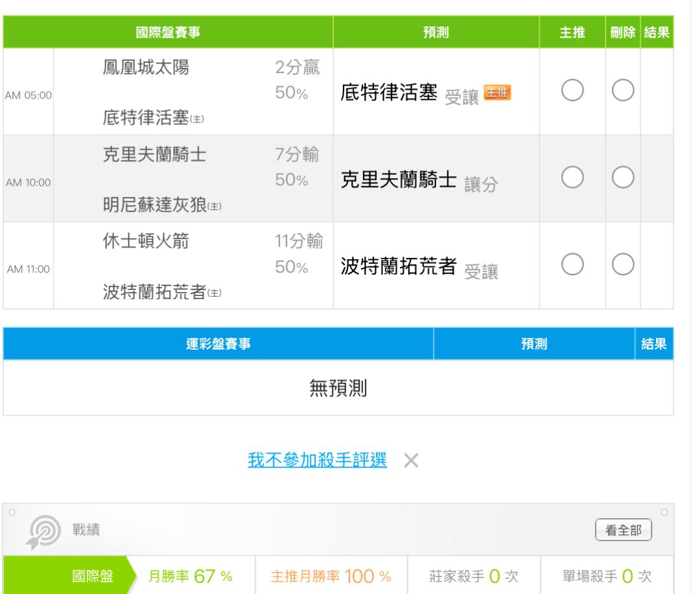
Task: Click the 運彩盤賽事 header
Action: coord(218,343)
